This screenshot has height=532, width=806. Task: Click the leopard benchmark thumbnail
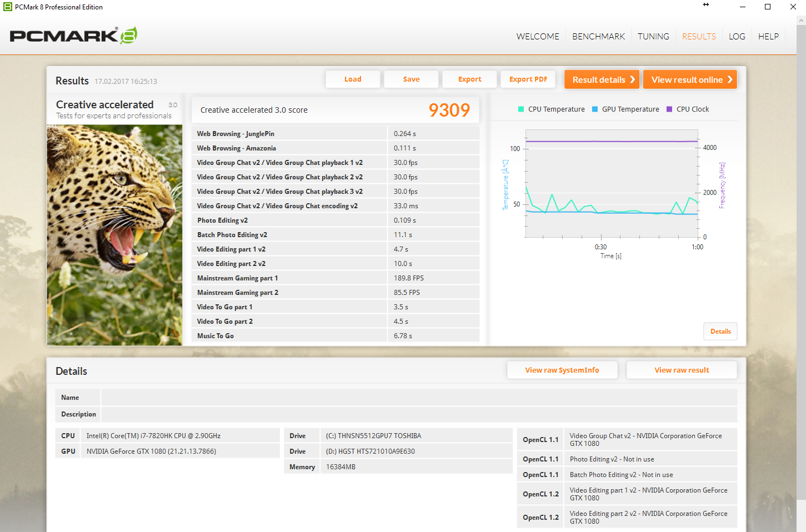tap(114, 235)
